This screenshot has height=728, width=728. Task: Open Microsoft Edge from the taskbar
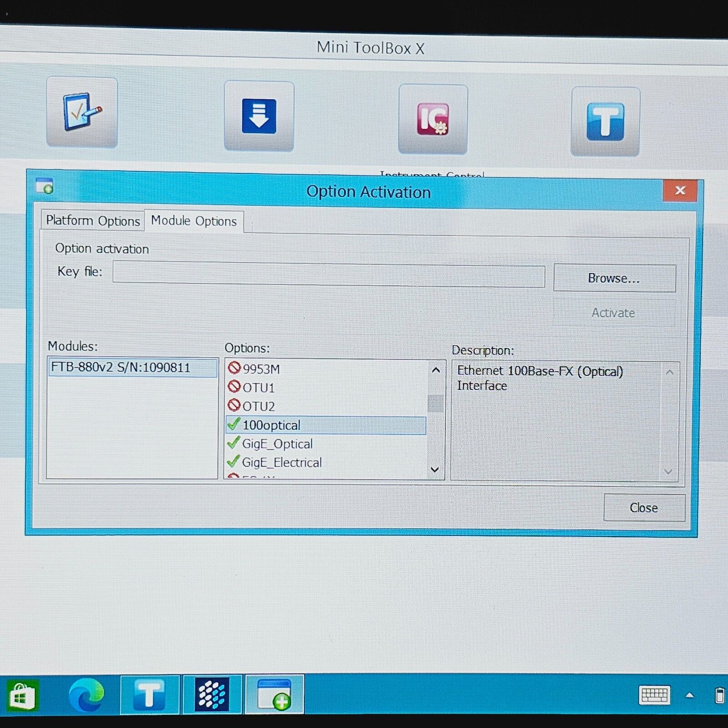tap(86, 695)
